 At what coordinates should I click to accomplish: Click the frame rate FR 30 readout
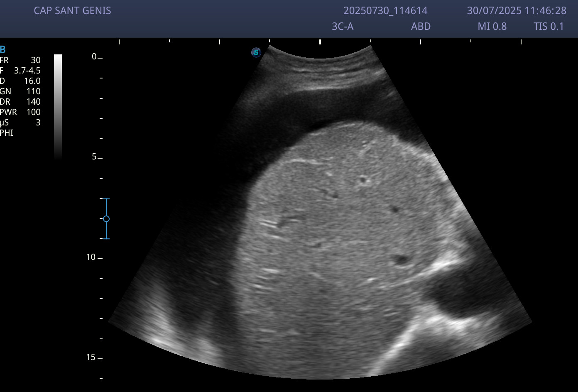pos(20,60)
